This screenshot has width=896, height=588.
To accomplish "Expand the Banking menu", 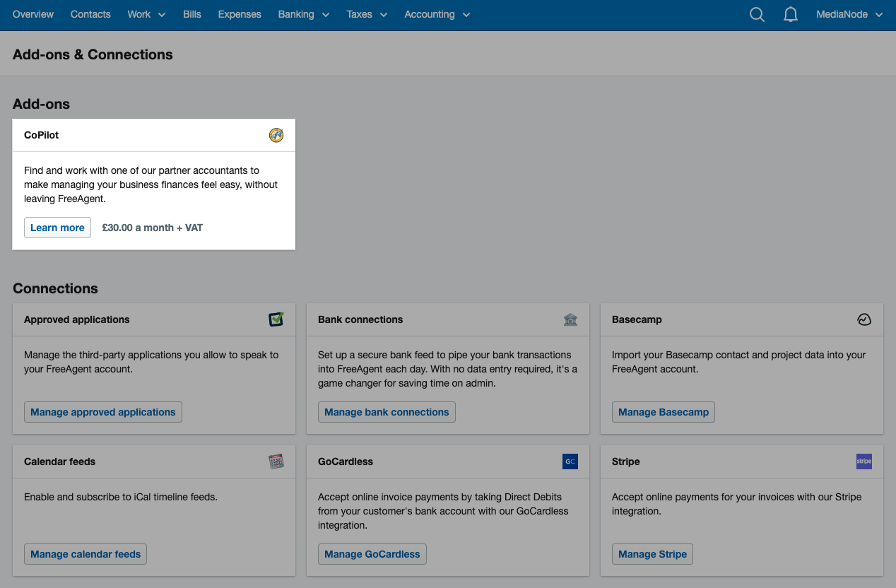I will 304,14.
